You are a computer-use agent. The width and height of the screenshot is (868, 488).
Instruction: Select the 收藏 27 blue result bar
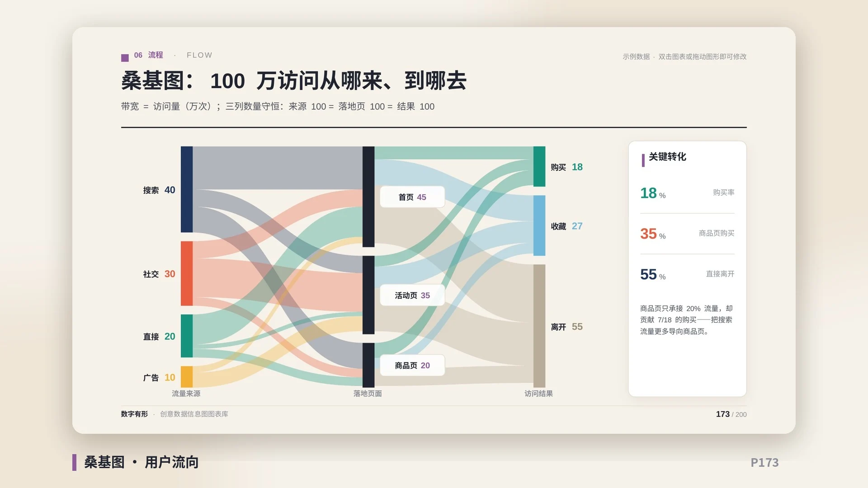539,225
